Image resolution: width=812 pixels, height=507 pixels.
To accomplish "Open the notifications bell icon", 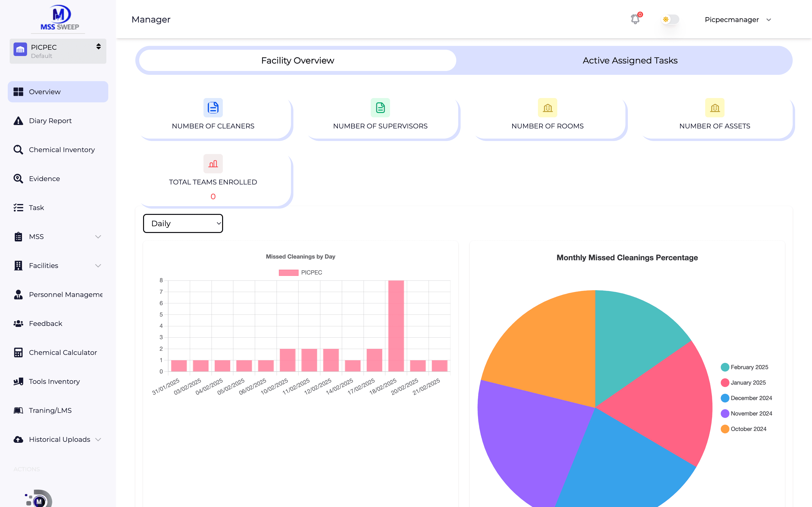I will point(635,19).
